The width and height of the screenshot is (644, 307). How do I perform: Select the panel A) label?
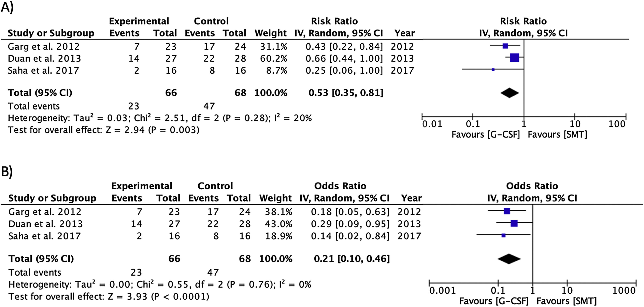(x=7, y=8)
